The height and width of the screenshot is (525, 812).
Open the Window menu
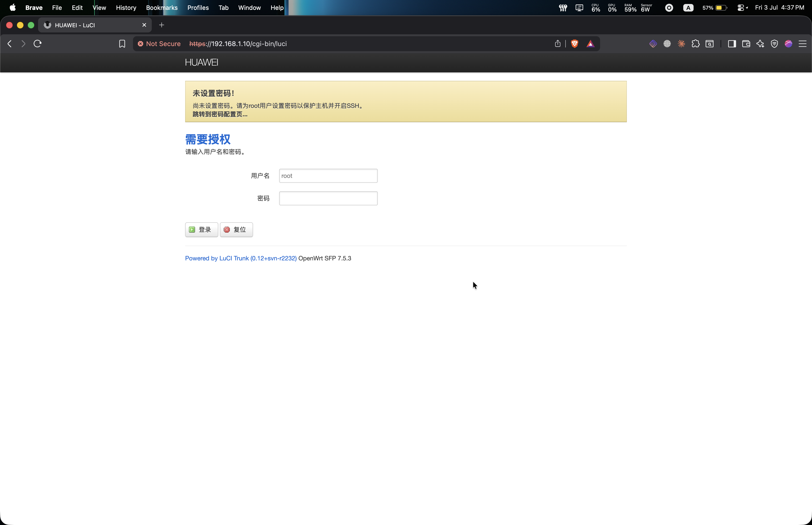pos(250,8)
